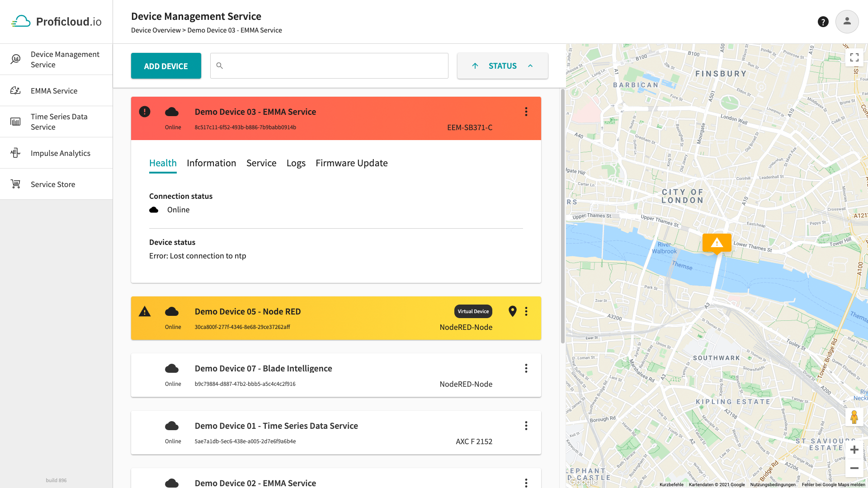The image size is (868, 488).
Task: Click the warning marker on the map
Action: pyautogui.click(x=717, y=243)
